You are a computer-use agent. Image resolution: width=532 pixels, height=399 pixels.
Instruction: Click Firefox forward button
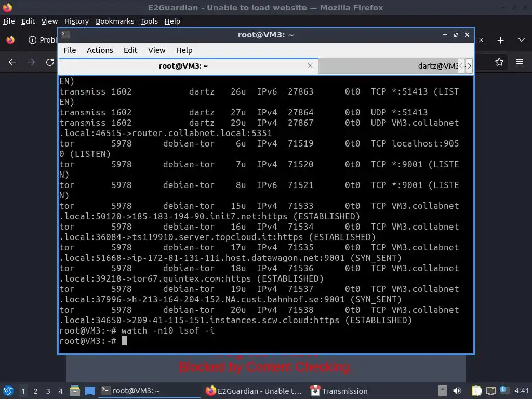click(31, 62)
